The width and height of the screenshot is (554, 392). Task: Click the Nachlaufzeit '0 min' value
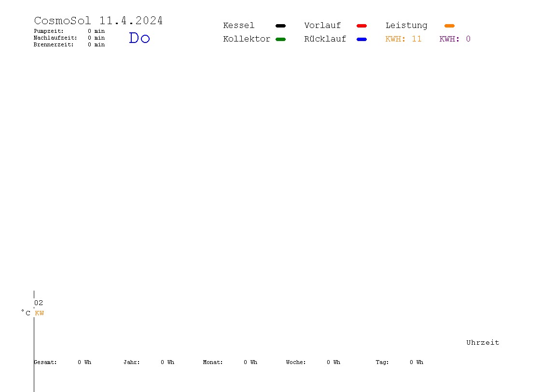[96, 38]
